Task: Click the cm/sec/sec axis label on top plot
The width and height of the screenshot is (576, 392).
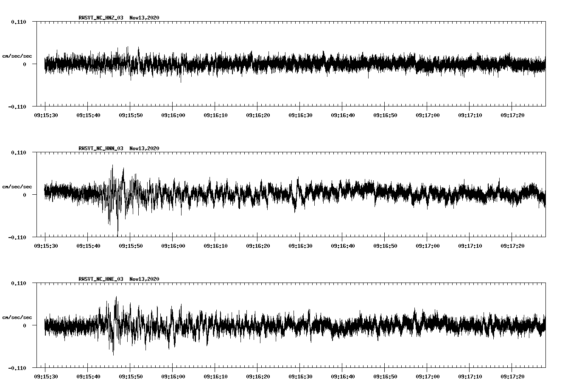Action: [17, 55]
